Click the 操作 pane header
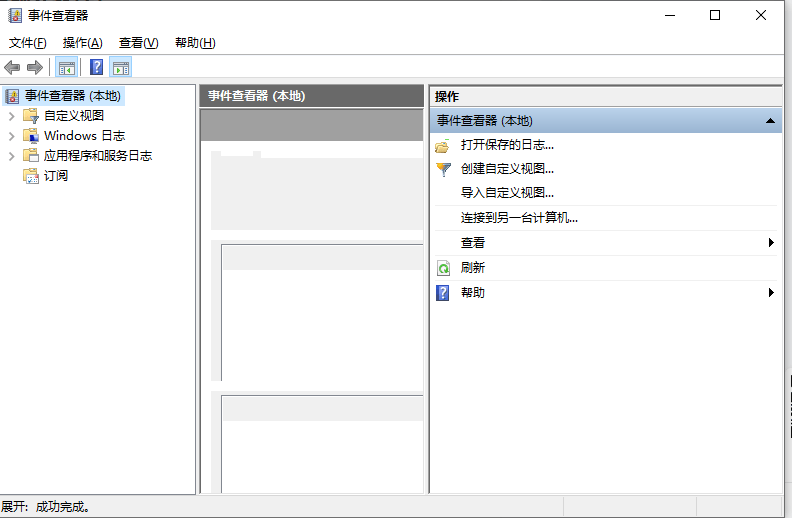The height and width of the screenshot is (518, 792). click(606, 96)
